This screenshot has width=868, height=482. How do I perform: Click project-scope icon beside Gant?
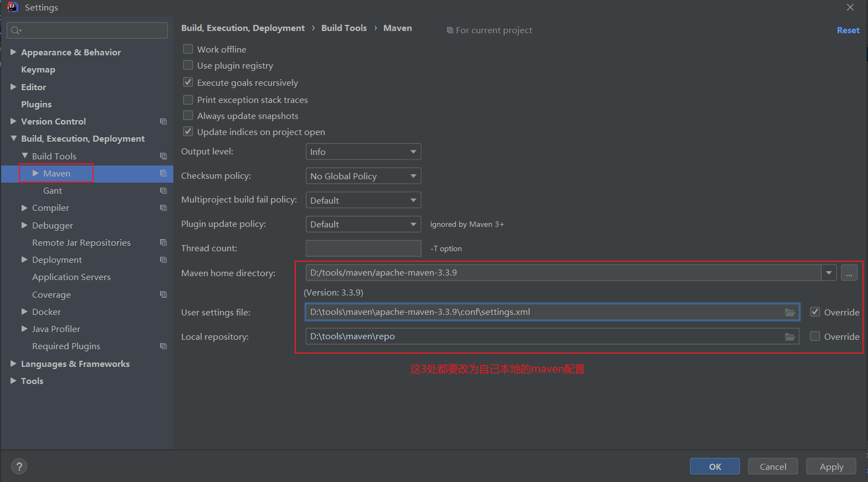[163, 190]
